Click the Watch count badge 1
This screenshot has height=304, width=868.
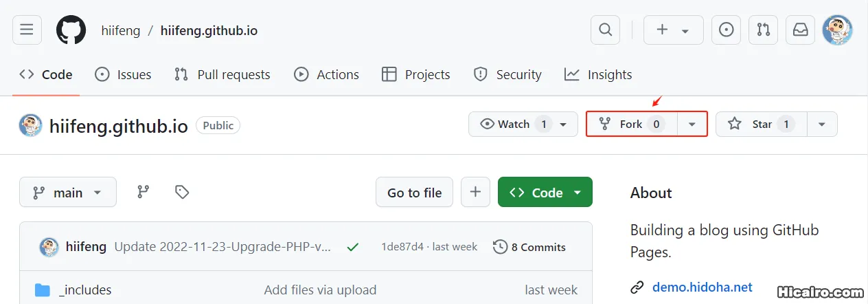pyautogui.click(x=543, y=124)
